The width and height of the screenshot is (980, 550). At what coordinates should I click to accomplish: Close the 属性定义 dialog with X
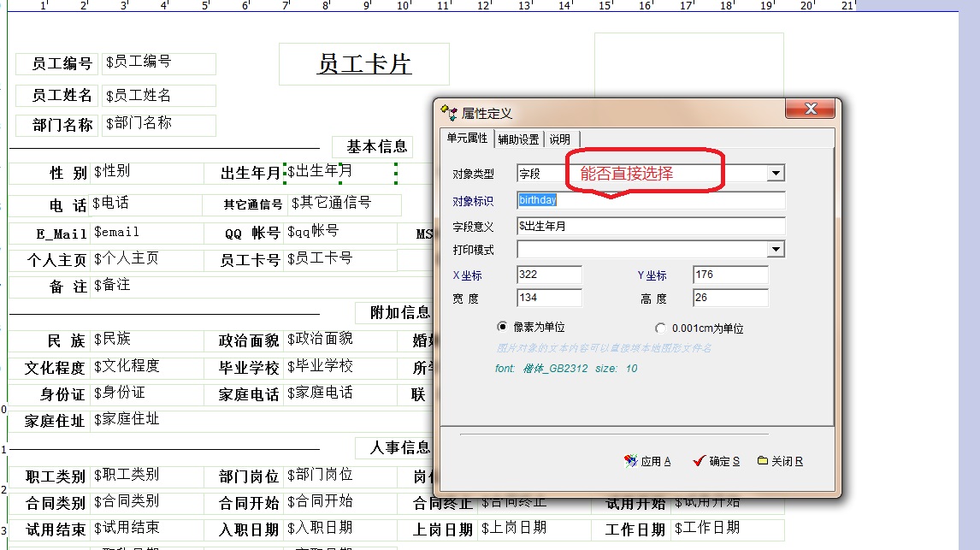click(809, 109)
